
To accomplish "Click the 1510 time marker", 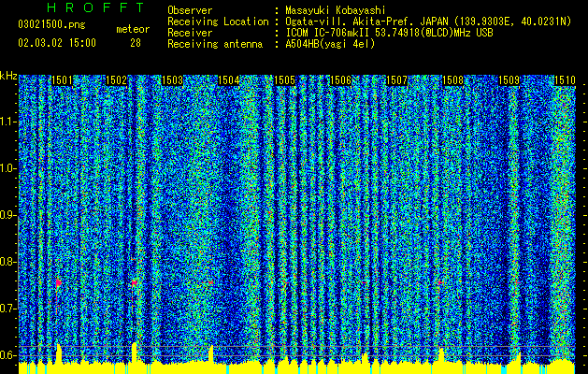I will [565, 80].
